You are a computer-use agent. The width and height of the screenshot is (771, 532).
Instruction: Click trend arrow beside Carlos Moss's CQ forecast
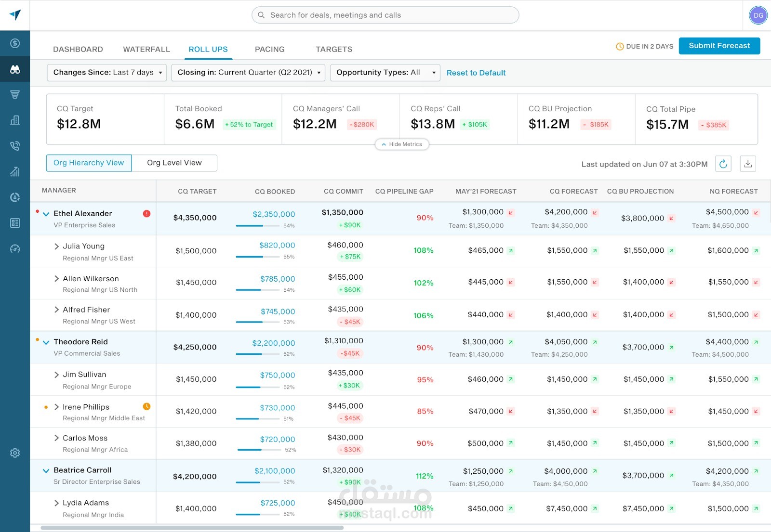[x=595, y=443]
